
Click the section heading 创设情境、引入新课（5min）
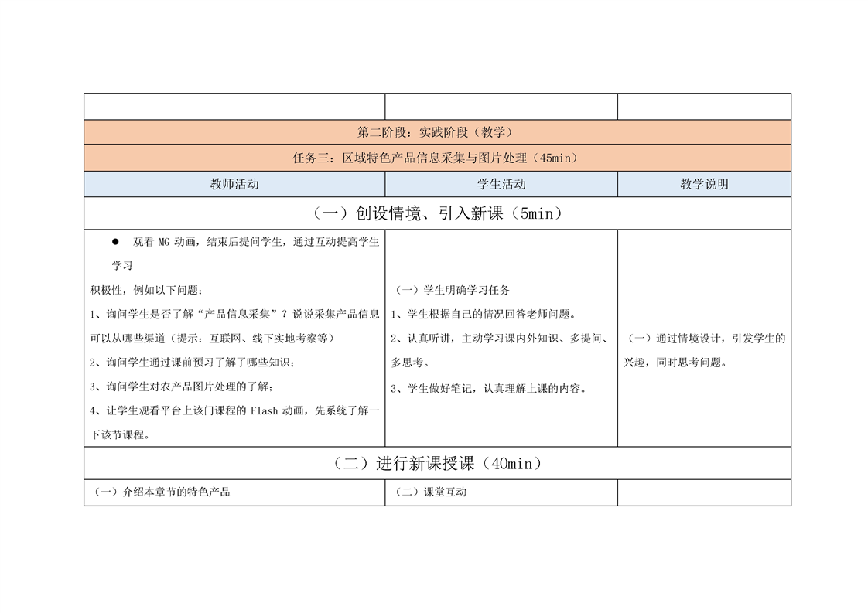[x=437, y=213]
